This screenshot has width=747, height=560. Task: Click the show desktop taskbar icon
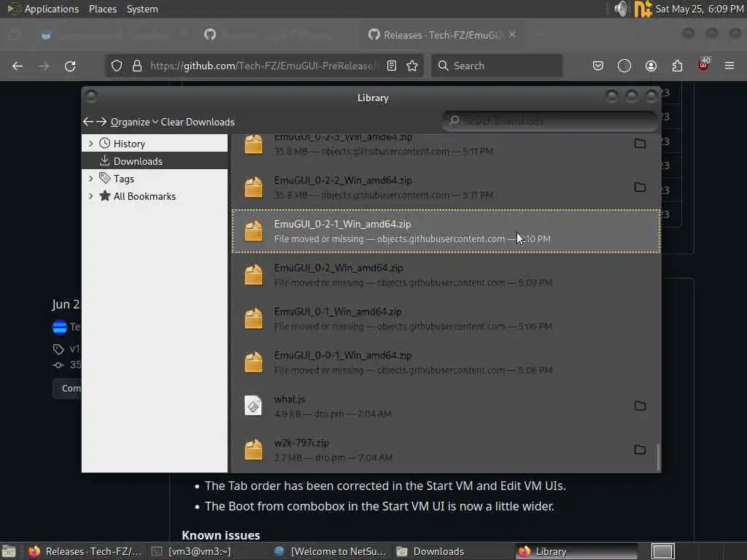[x=9, y=551]
